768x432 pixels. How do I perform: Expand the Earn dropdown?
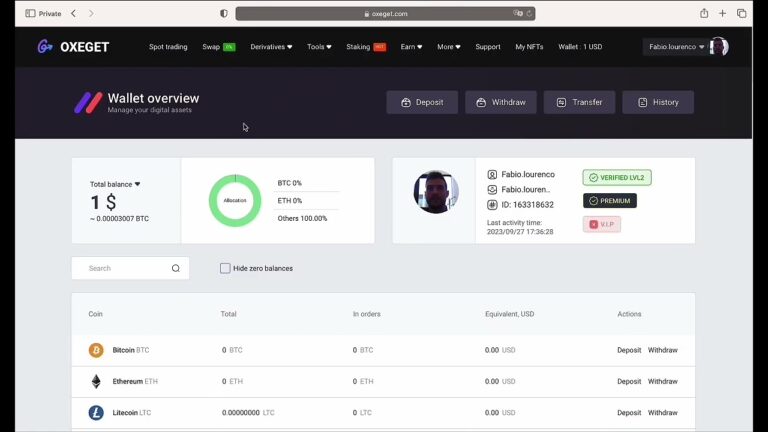[411, 47]
